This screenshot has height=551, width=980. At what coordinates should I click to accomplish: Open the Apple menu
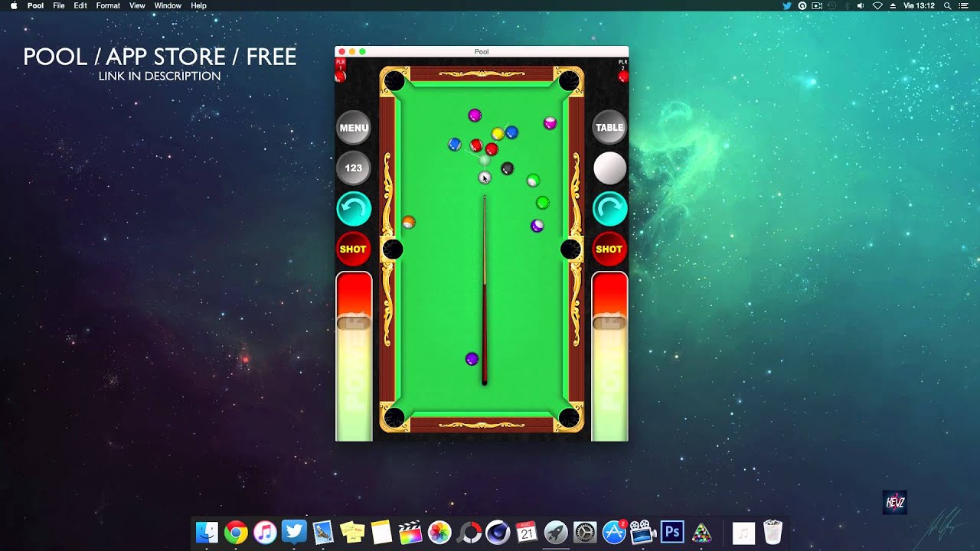tap(13, 5)
